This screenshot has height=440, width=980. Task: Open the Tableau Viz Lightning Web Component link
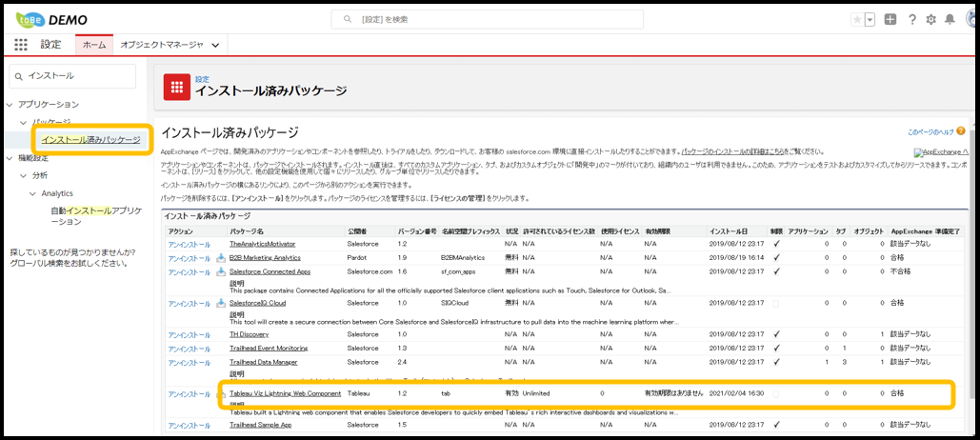point(285,393)
